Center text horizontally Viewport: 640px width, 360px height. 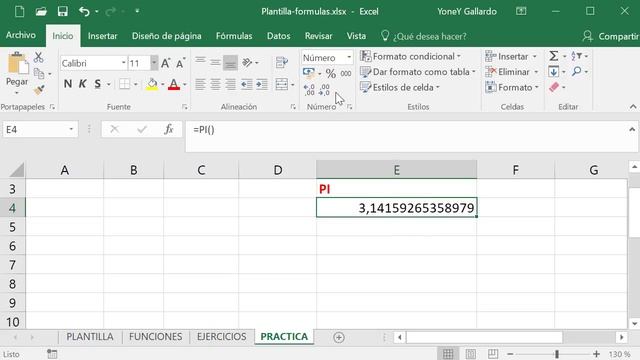[215, 84]
